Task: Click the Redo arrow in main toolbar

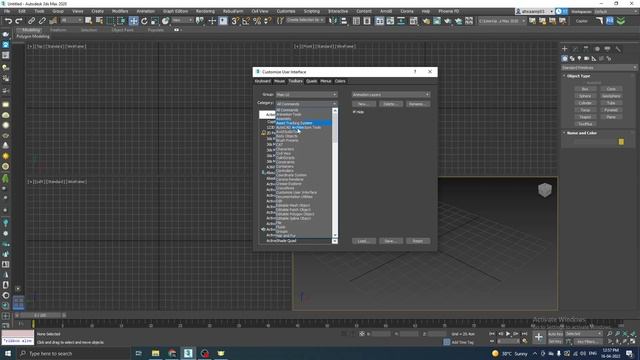Action: (19, 21)
